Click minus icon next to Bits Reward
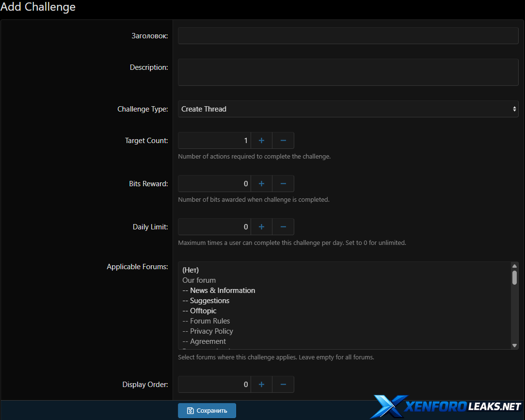 point(283,184)
